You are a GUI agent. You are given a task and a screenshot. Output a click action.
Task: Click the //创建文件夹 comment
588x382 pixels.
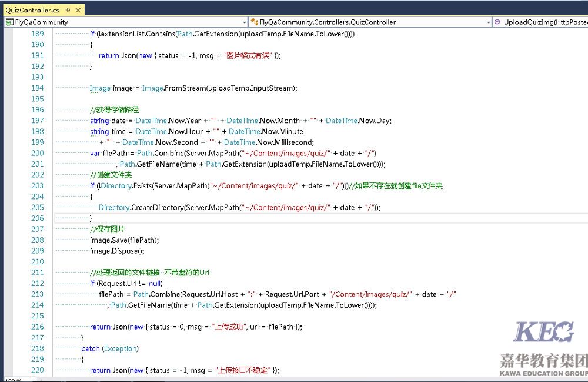point(111,175)
